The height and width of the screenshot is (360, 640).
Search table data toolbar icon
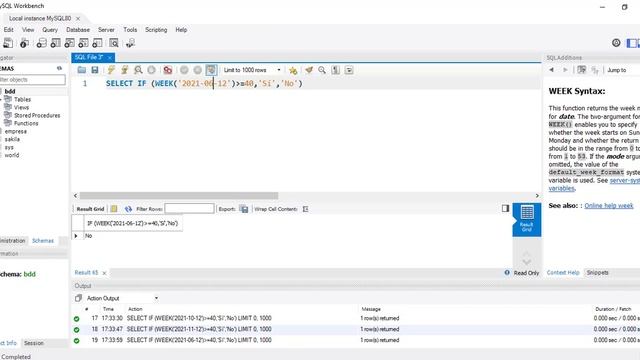click(x=114, y=43)
